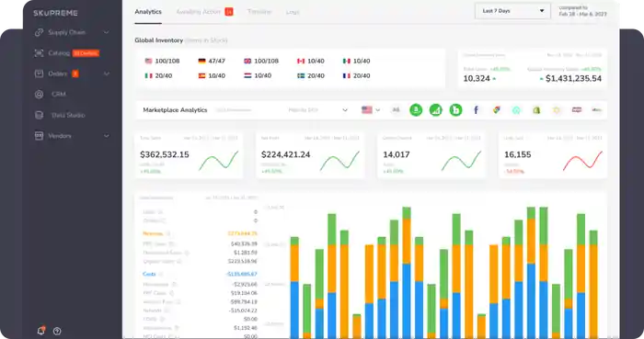Click the $1,431,235.54 inventory value
Image resolution: width=644 pixels, height=339 pixels.
click(573, 78)
